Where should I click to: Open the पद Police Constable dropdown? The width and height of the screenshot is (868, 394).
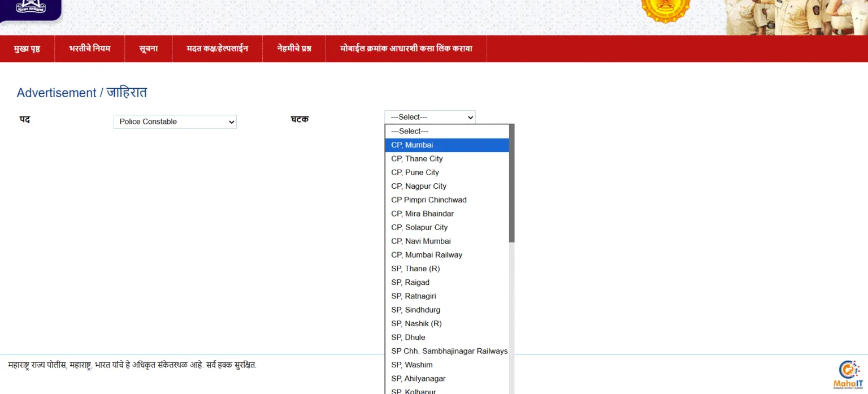coord(175,122)
